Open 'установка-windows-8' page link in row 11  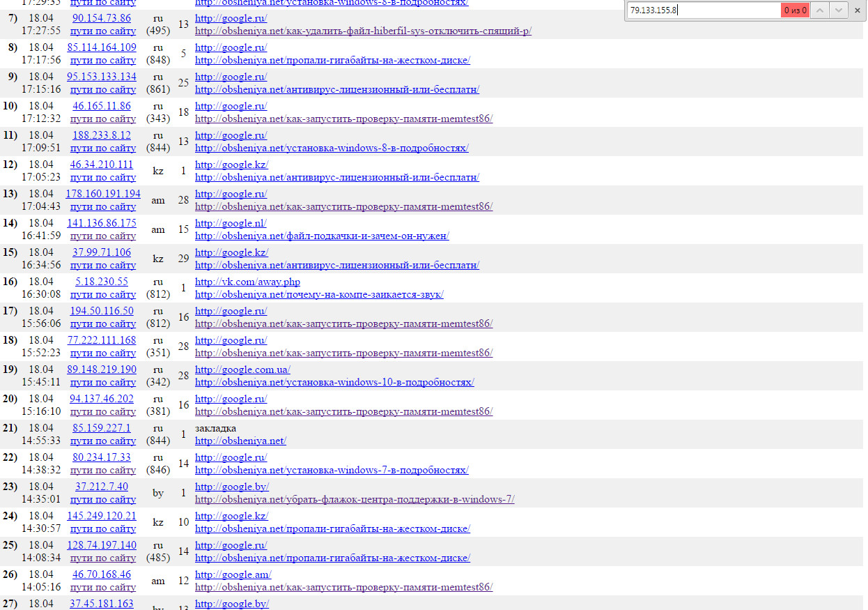[x=332, y=148]
